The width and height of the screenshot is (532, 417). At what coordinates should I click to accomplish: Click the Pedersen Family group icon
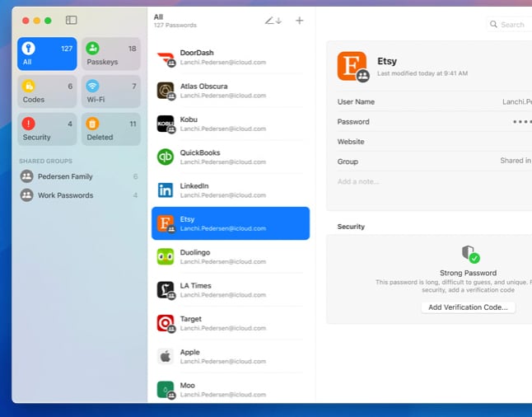27,176
